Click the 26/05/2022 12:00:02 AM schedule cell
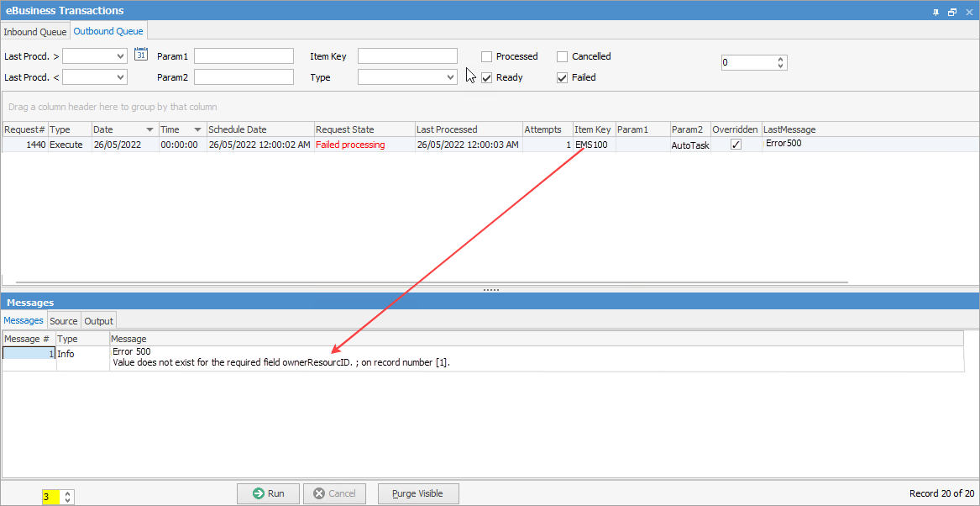 [x=260, y=145]
